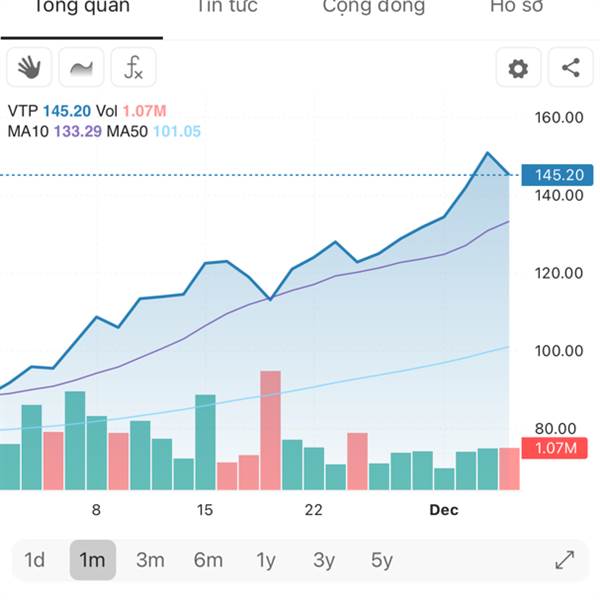600x600 pixels.
Task: Open the chart type area icon
Action: click(81, 67)
